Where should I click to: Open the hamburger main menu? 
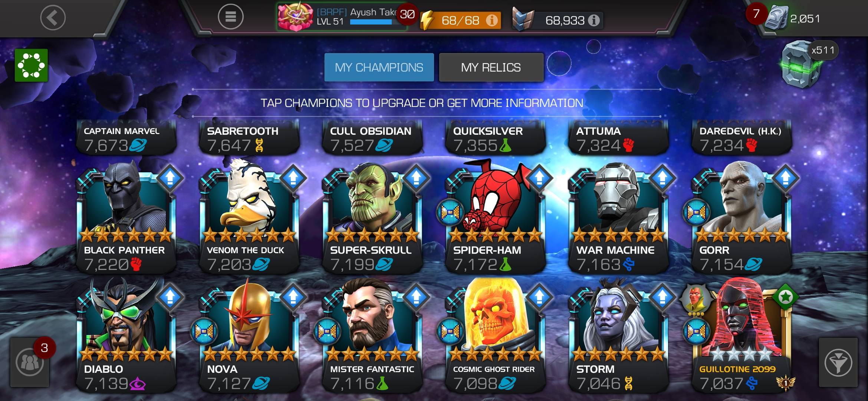pyautogui.click(x=230, y=17)
